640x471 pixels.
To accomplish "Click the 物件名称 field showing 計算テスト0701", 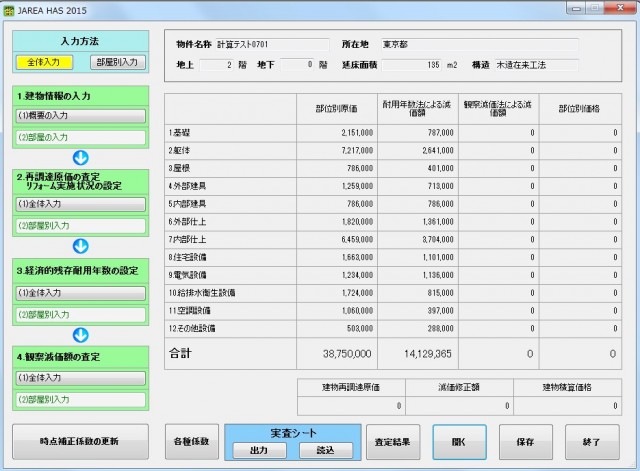I will pyautogui.click(x=272, y=44).
